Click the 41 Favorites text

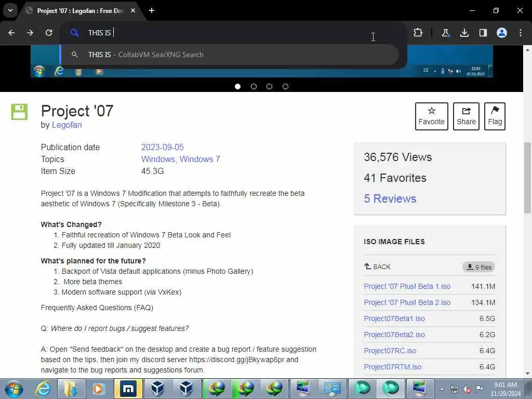[x=395, y=178]
